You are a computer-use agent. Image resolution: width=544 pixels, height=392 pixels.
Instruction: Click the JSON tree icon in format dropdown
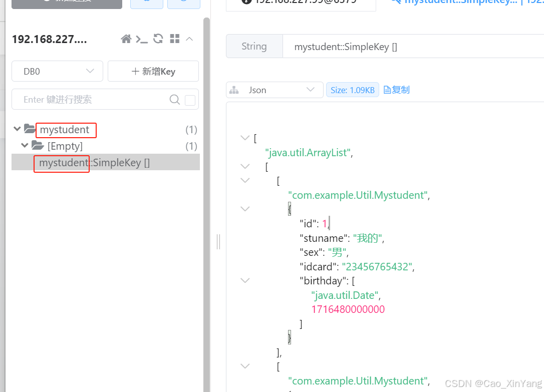pyautogui.click(x=234, y=90)
